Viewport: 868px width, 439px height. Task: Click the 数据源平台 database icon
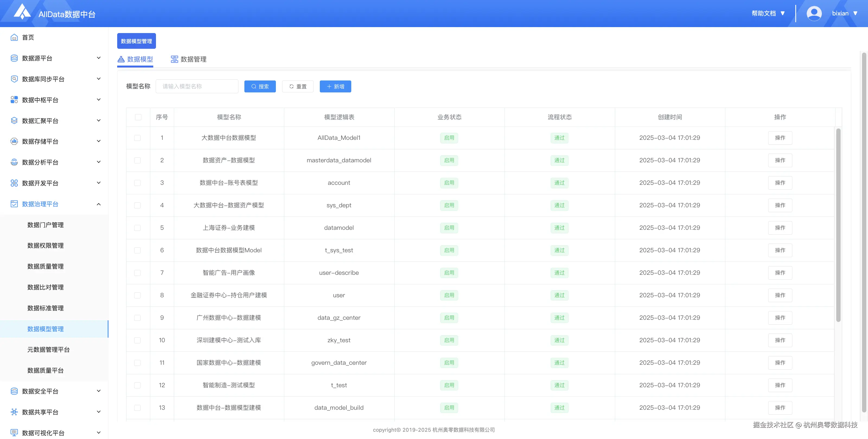point(14,58)
